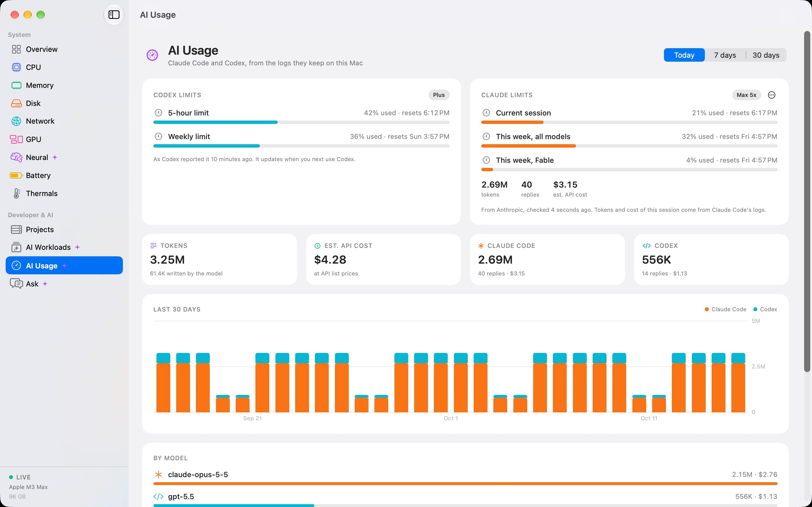Toggle the sidebar visibility button
The height and width of the screenshot is (507, 812).
tap(114, 15)
